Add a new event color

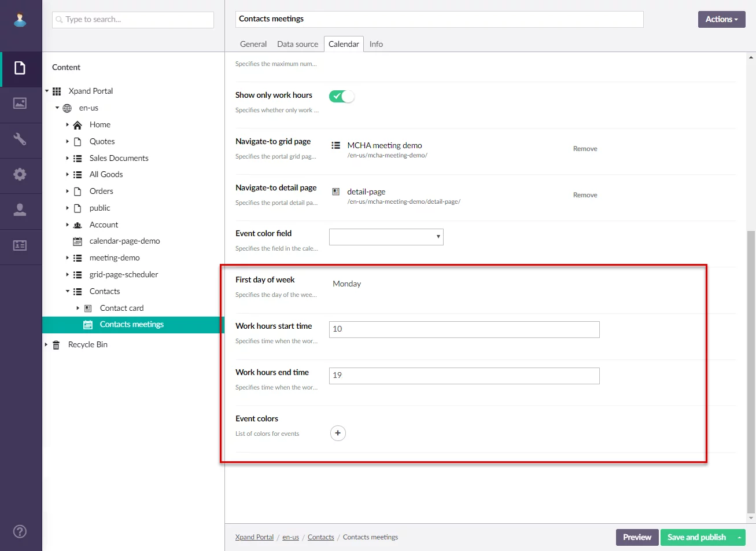tap(338, 433)
